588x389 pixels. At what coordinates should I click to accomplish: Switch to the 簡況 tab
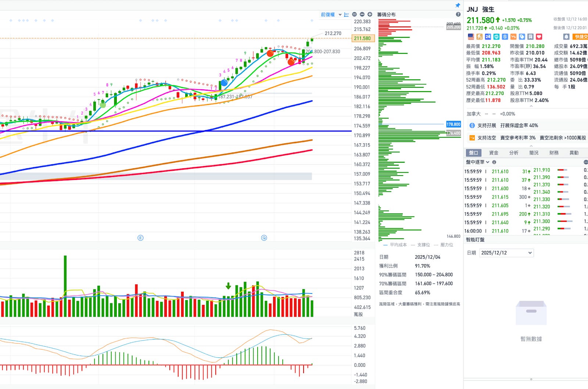point(534,153)
